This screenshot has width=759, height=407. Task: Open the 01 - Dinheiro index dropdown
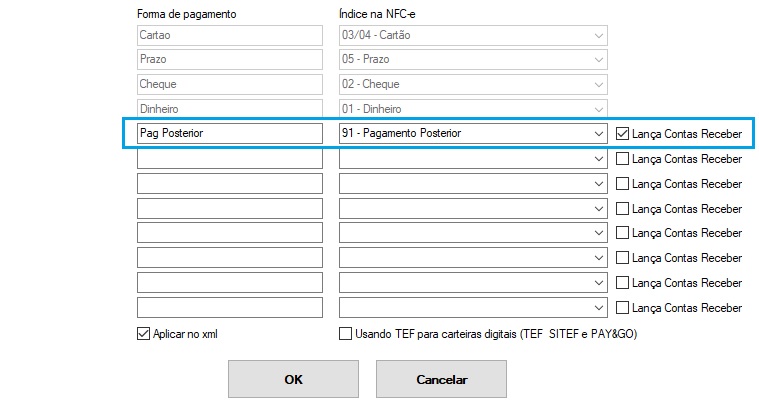[x=598, y=108]
